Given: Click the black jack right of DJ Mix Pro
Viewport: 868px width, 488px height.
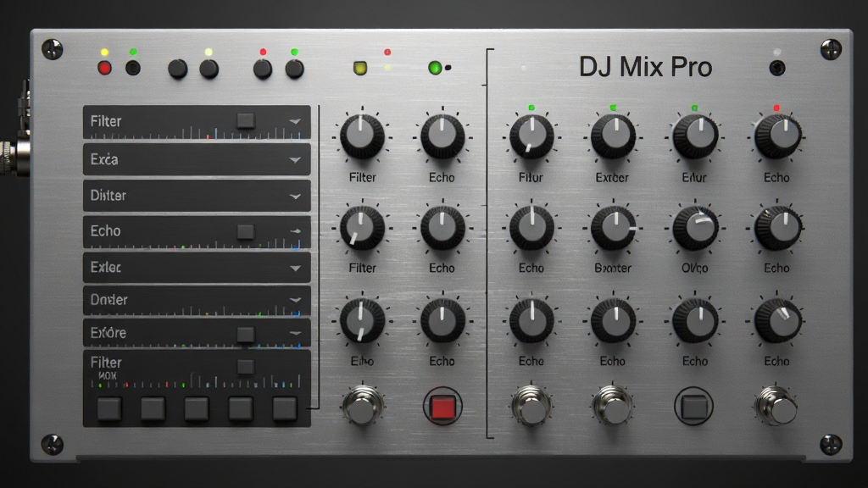Looking at the screenshot, I should [x=777, y=68].
